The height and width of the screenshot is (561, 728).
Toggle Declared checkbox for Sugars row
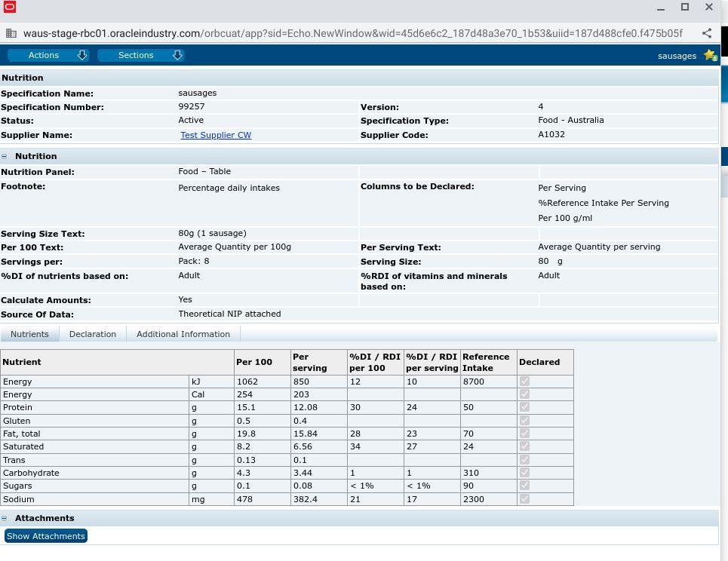[x=524, y=486]
